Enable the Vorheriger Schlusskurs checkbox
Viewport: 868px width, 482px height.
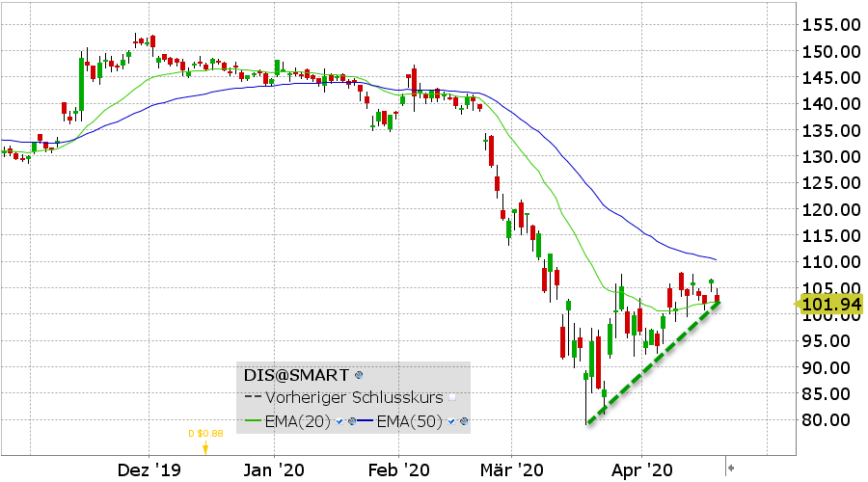point(452,397)
